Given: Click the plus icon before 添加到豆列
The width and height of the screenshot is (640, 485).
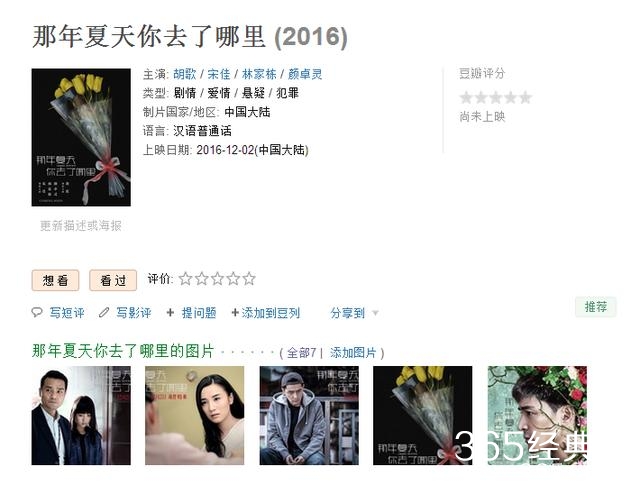Looking at the screenshot, I should point(235,313).
